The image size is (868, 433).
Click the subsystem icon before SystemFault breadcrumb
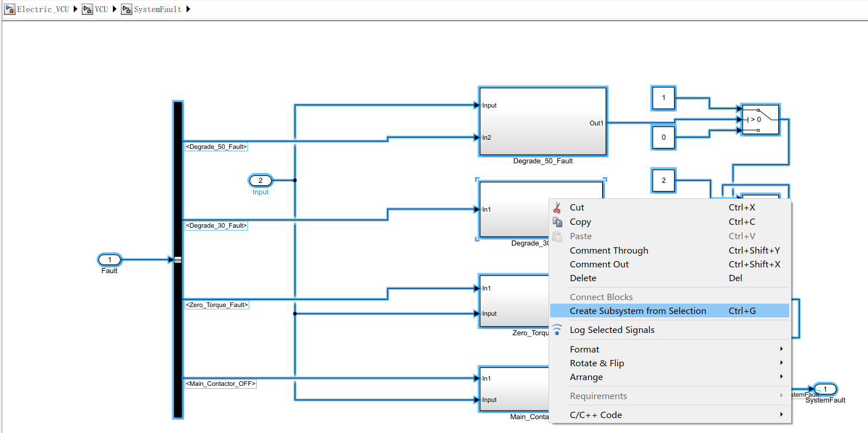coord(126,9)
